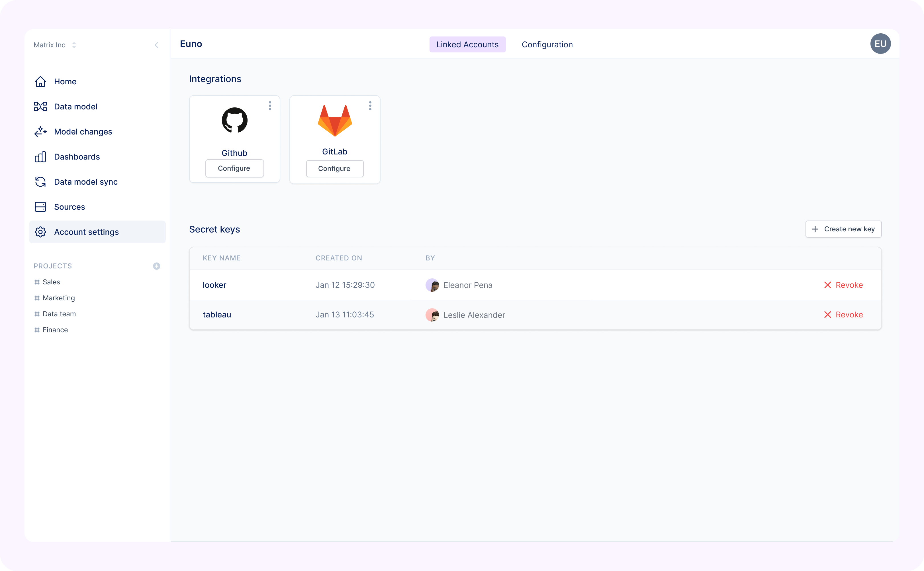
Task: Open the Matrix Inc workspace switcher
Action: pyautogui.click(x=55, y=45)
